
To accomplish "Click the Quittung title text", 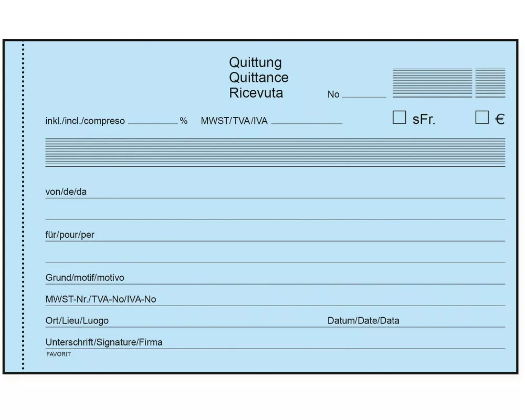I will coord(255,62).
